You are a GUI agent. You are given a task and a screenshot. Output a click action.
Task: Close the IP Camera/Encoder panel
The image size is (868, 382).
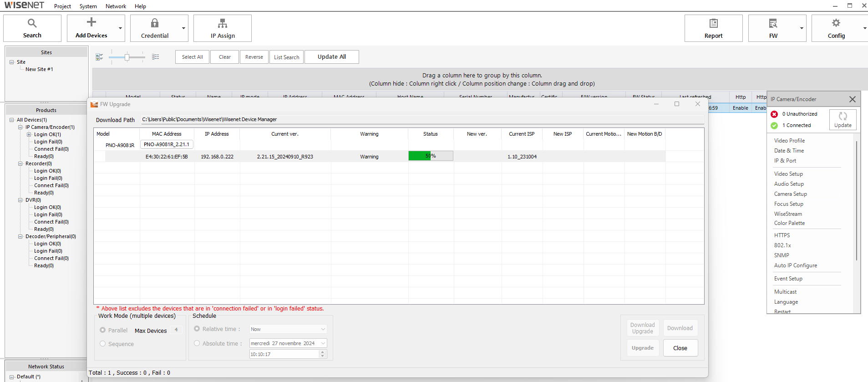point(853,99)
